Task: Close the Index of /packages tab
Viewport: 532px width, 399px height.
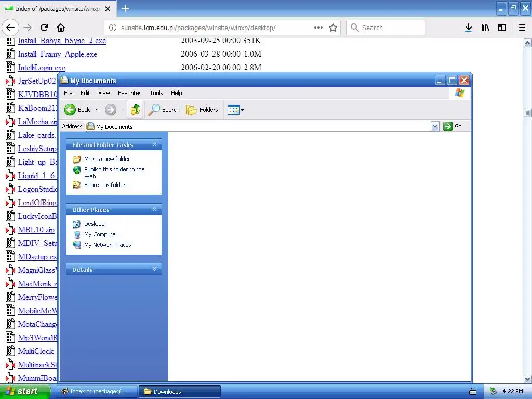Action: (108, 9)
